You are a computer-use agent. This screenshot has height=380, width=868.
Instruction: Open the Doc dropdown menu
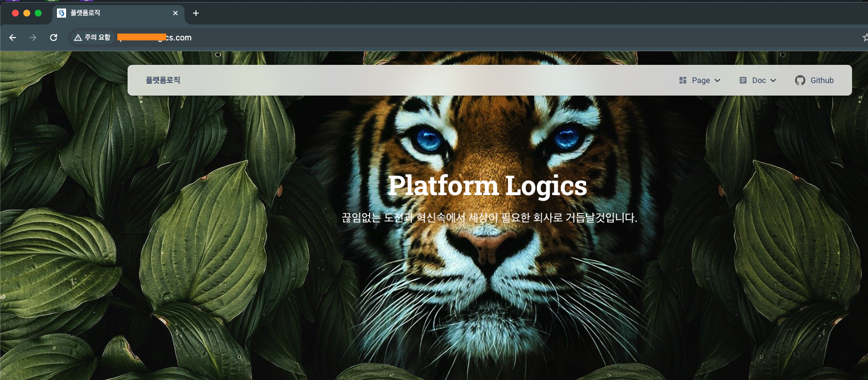(x=758, y=80)
